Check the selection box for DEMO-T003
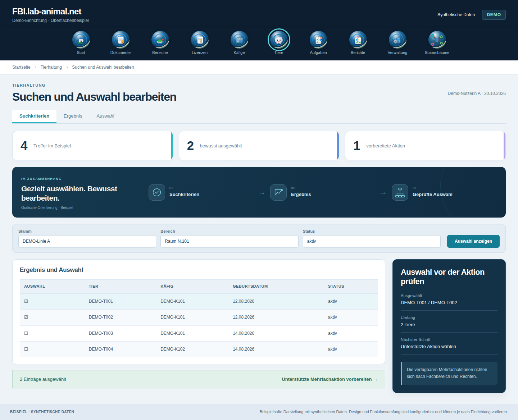Viewport: 518px width, 420px height. coord(26,333)
